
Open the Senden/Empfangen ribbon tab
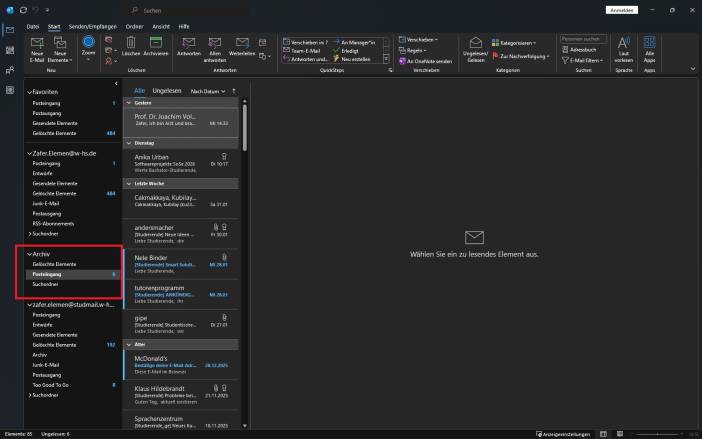coord(91,25)
